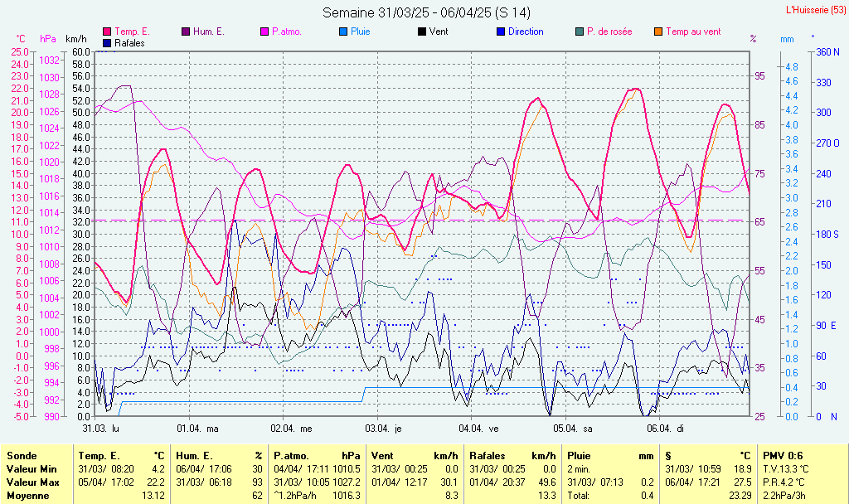Click the '05.04. sa' day label
Image resolution: width=849 pixels, height=504 pixels.
click(x=573, y=429)
